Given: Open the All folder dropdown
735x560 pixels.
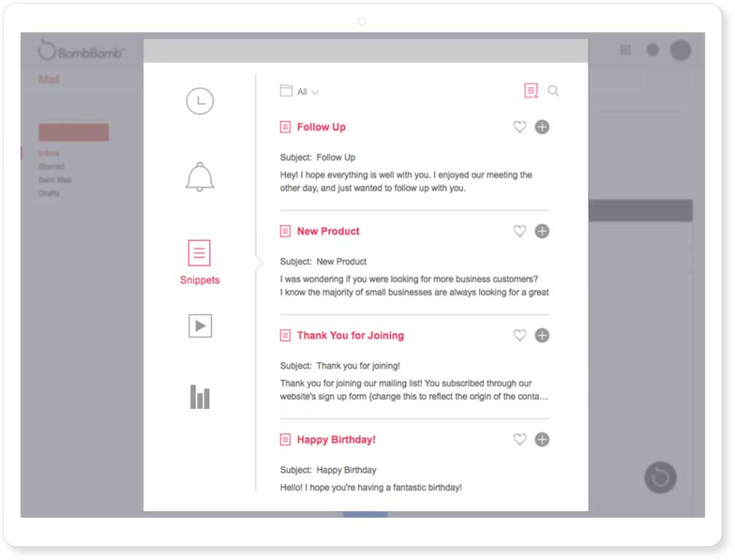Looking at the screenshot, I should (x=300, y=90).
